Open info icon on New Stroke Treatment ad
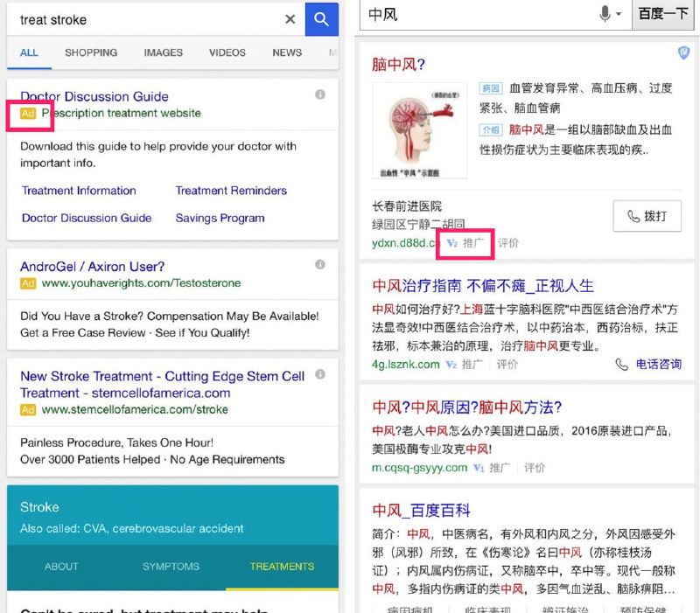 pos(320,374)
